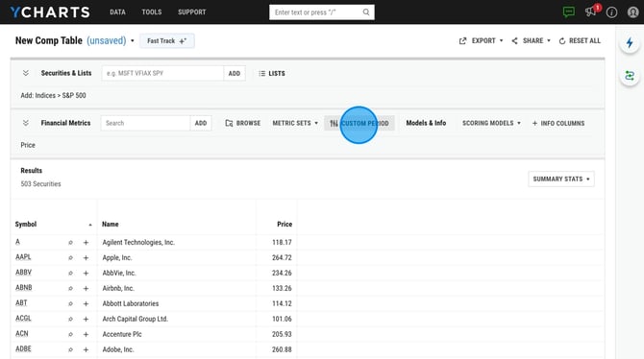Screen dimensions: 644x359
Task: Open the swap arrows side panel icon
Action: coord(630,76)
